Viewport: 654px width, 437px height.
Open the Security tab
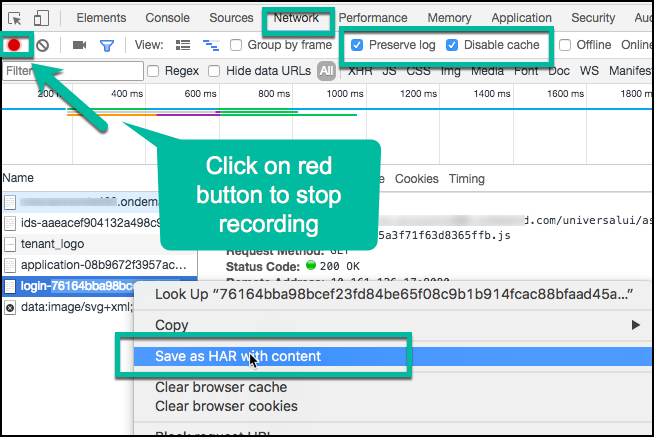point(593,18)
